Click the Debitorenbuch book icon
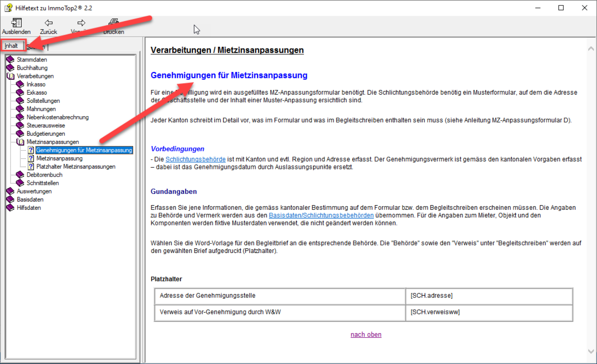This screenshot has width=597, height=364. [20, 175]
